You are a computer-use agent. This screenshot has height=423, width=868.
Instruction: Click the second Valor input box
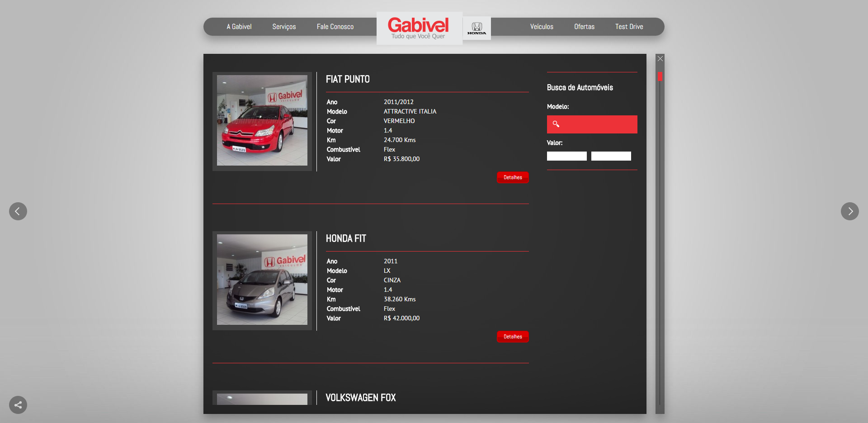611,156
